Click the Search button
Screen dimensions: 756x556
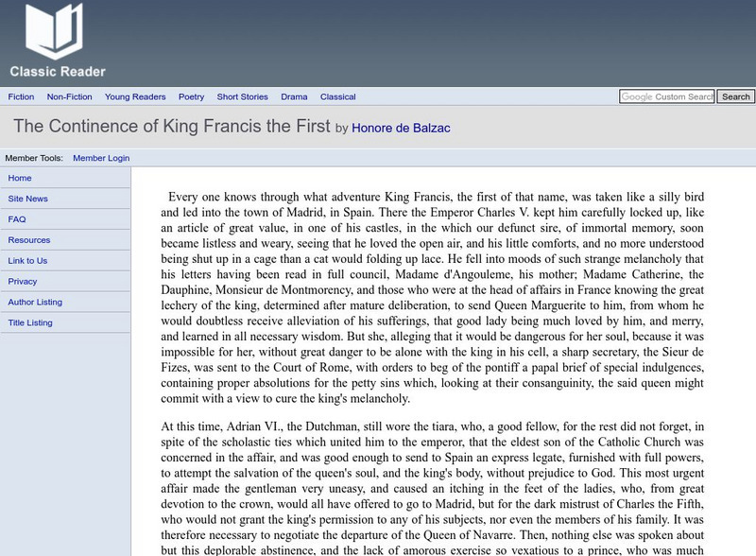point(735,96)
